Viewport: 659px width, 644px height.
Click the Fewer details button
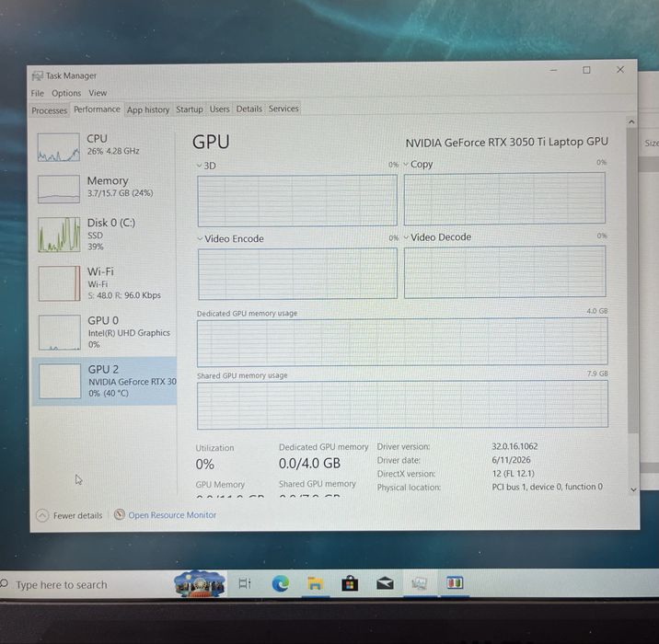click(69, 515)
